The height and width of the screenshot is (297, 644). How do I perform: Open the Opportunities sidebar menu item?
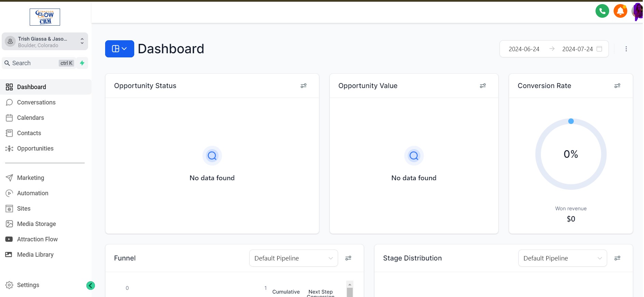point(35,148)
